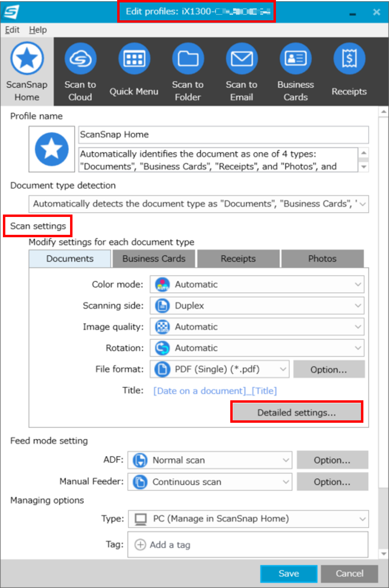The width and height of the screenshot is (389, 588).
Task: Click the Manual Feeder Continuous scan icon
Action: coord(140,482)
